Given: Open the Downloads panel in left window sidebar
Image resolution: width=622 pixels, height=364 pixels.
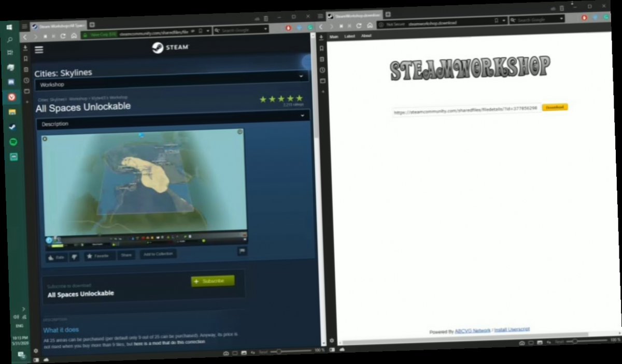Looking at the screenshot, I should (x=25, y=48).
